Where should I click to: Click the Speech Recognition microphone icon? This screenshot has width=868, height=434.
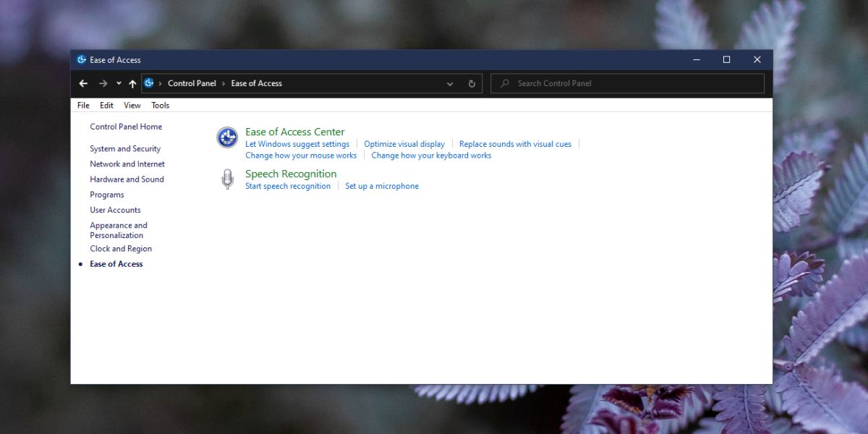226,179
